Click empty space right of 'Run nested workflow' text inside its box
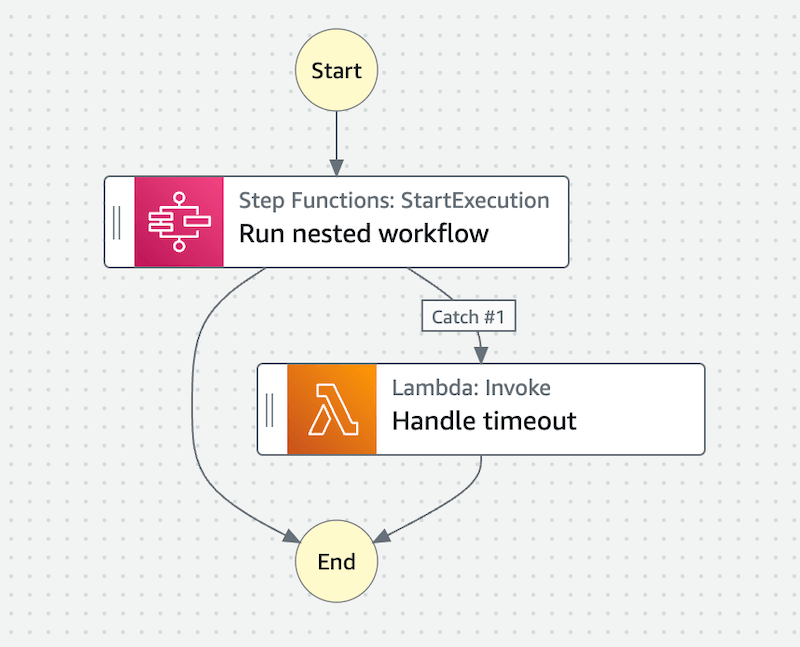The image size is (800, 647). click(x=530, y=235)
